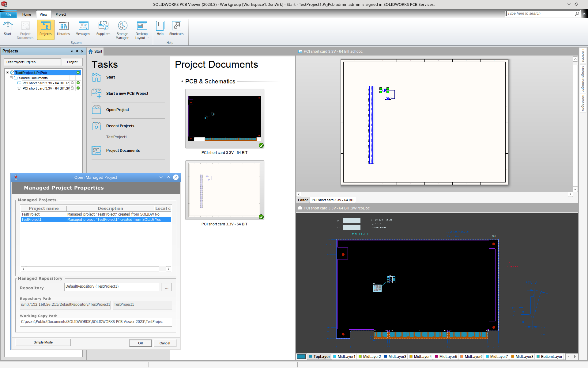Open the schematic document thumbnail
Screen dimensions: 588x368
coord(225,190)
